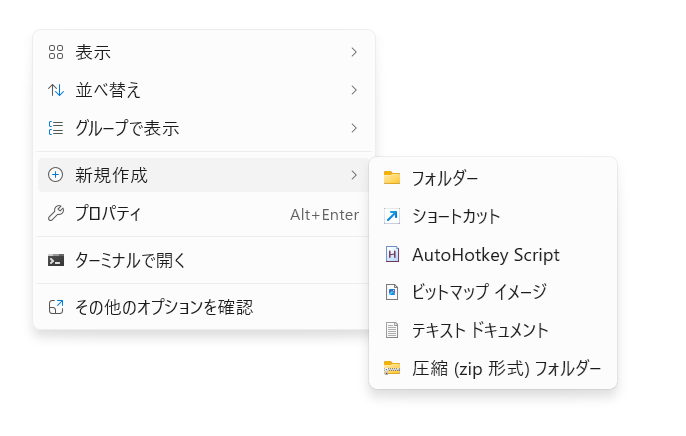Click the 新規作成 submenu chevron
The width and height of the screenshot is (686, 436).
pyautogui.click(x=354, y=175)
